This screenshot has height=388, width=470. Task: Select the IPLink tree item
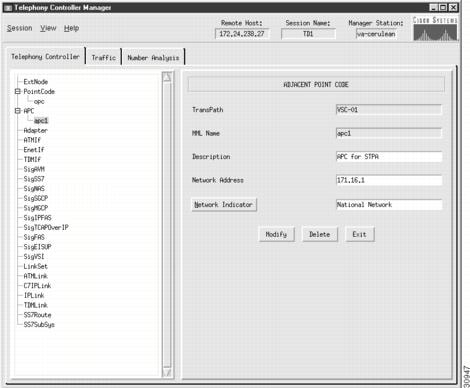(x=34, y=295)
